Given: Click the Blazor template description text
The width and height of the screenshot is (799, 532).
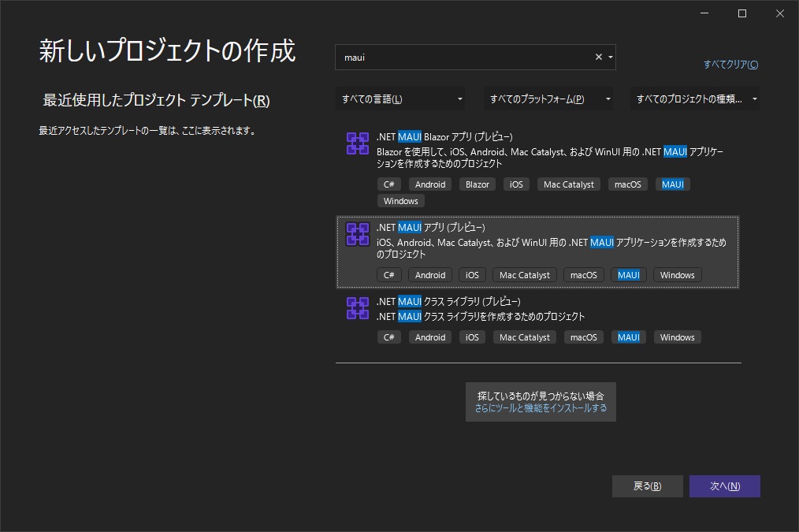Looking at the screenshot, I should [x=550, y=158].
